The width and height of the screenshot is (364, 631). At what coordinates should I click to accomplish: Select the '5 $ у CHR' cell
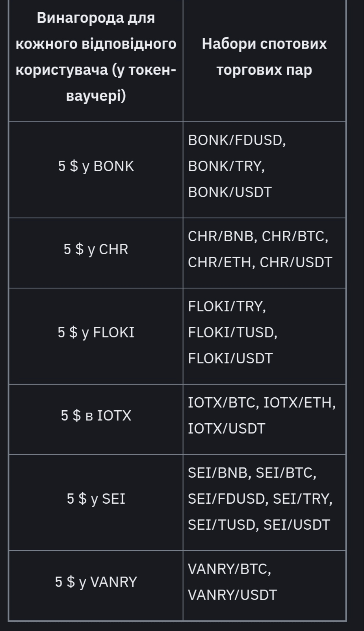click(x=96, y=249)
